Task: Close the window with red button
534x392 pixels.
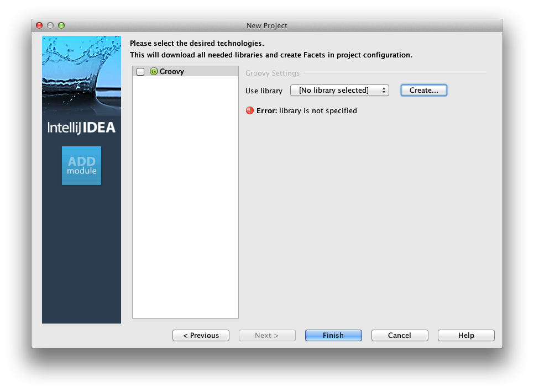Action: [39, 25]
